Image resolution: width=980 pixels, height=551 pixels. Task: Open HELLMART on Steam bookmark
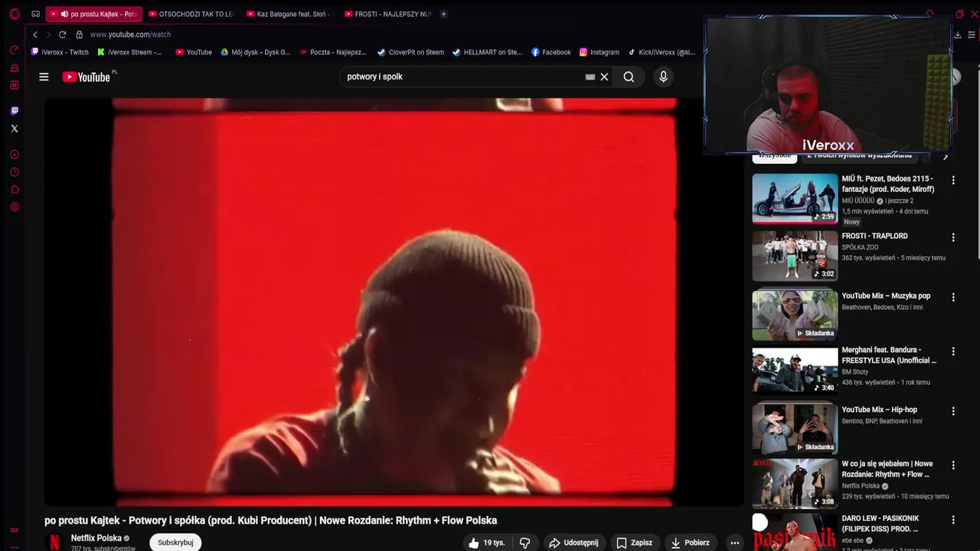point(487,52)
